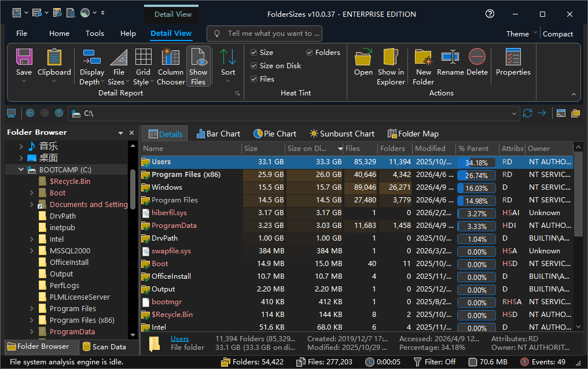The image size is (588, 369).
Task: Toggle the Size on Disk checkbox
Action: [254, 66]
